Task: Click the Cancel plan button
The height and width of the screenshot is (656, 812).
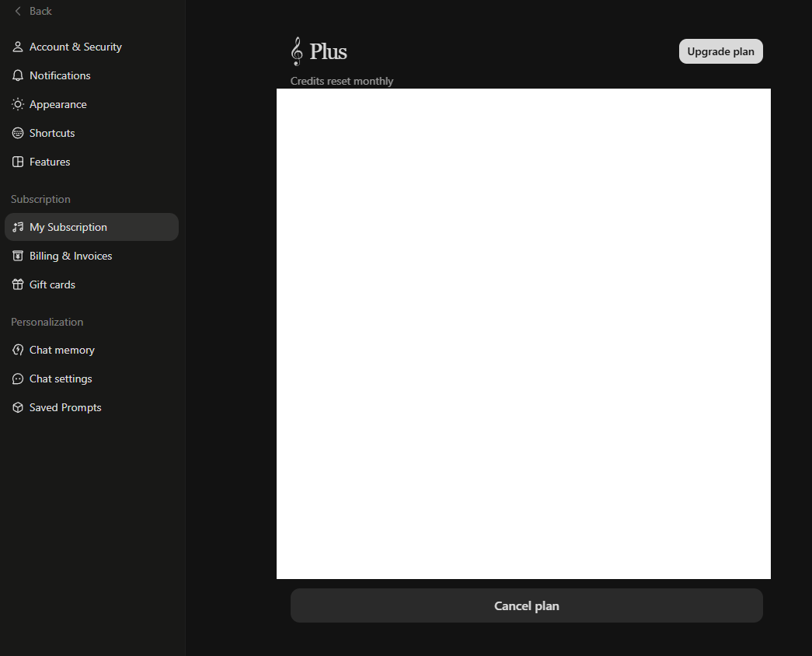Action: [x=527, y=605]
